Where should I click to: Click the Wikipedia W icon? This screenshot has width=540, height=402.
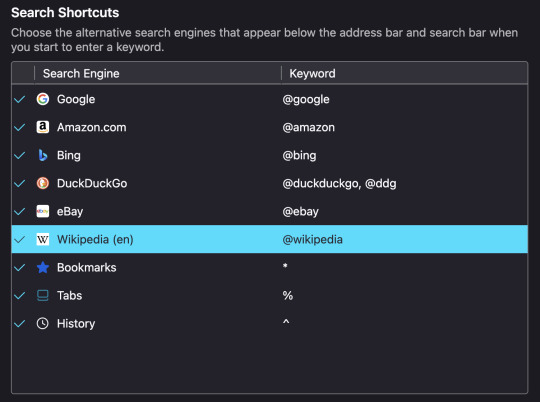(x=43, y=239)
